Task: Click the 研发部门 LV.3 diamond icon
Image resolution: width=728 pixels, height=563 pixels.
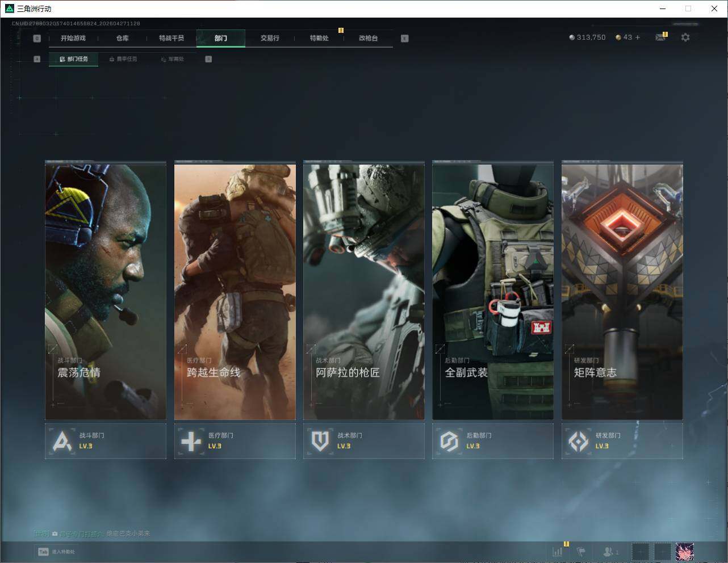Action: 579,441
